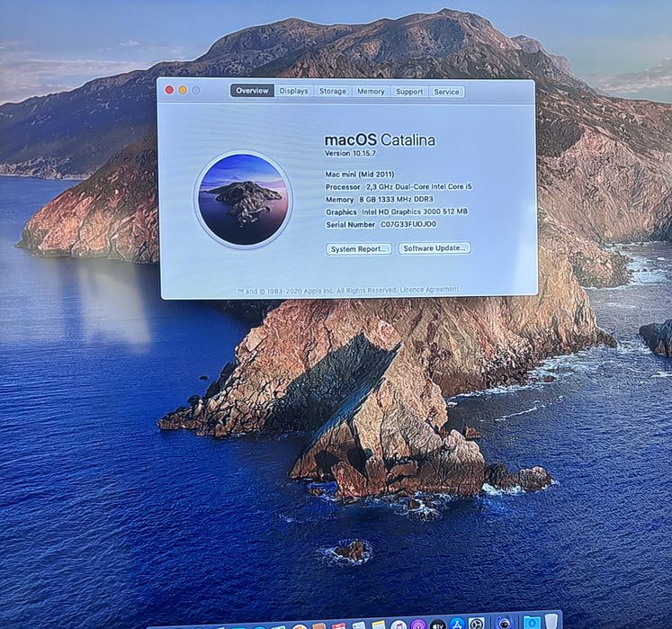Open the Licence Agreement link
Screen dimensions: 672x629
(x=429, y=290)
